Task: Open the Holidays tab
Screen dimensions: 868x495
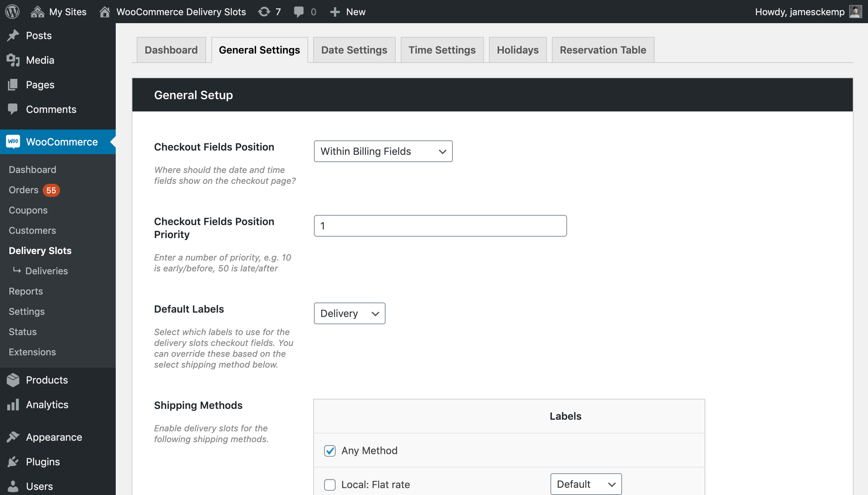Action: click(518, 50)
